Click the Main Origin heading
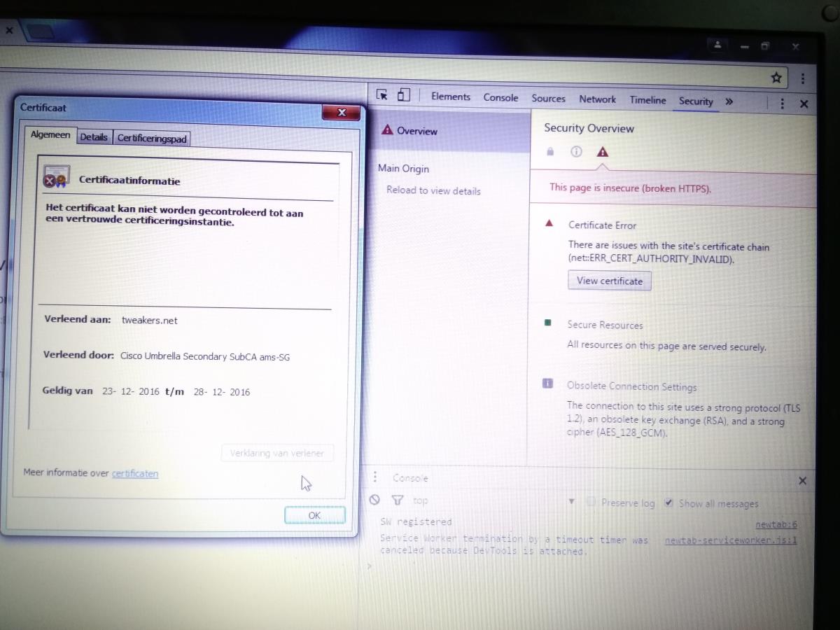The image size is (840, 630). [x=403, y=168]
